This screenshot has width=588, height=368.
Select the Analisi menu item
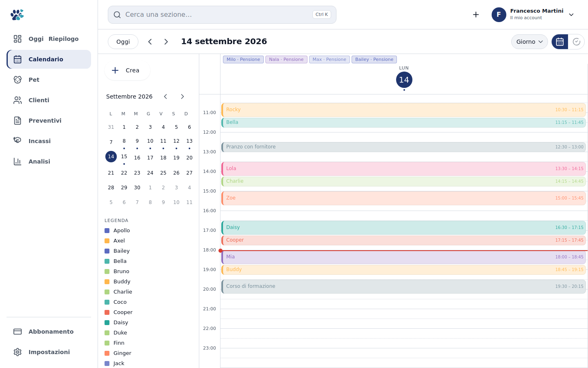click(49, 162)
